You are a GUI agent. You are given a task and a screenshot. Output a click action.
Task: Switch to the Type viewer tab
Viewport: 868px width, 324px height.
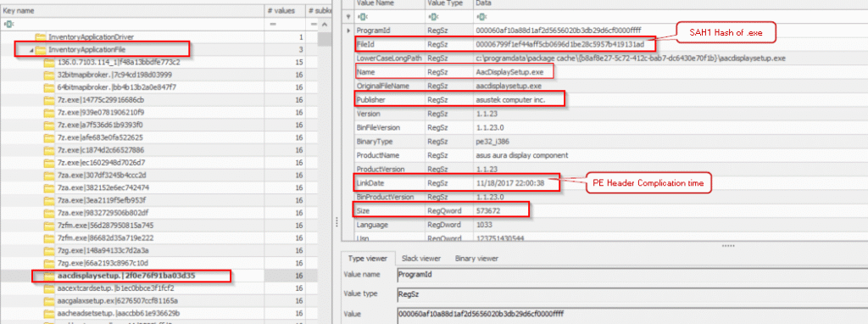pyautogui.click(x=368, y=259)
